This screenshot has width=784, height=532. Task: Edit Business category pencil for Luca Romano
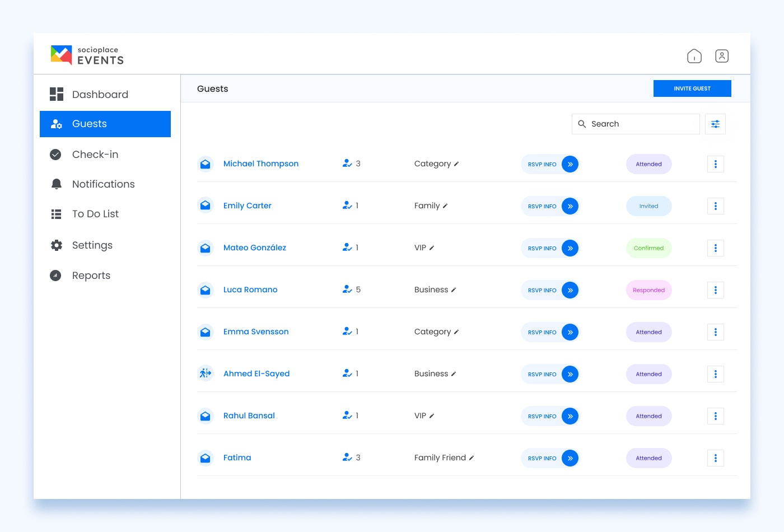454,290
